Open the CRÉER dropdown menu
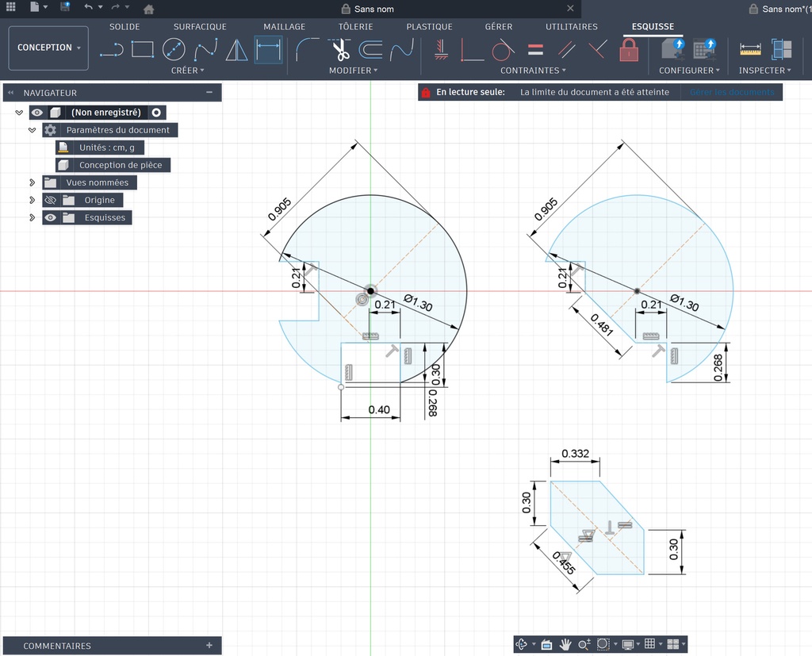Screen dimensions: 812x656 click(188, 71)
